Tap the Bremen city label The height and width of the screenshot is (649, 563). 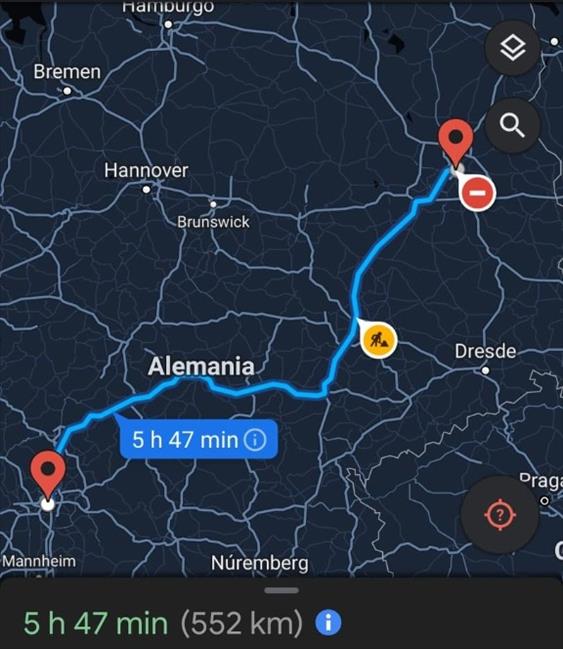click(67, 72)
